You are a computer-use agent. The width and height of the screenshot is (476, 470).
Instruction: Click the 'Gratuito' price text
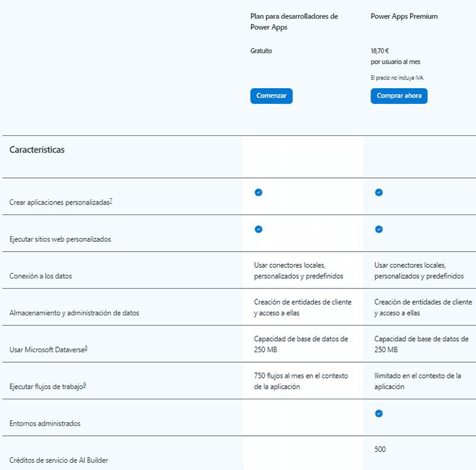tap(261, 51)
